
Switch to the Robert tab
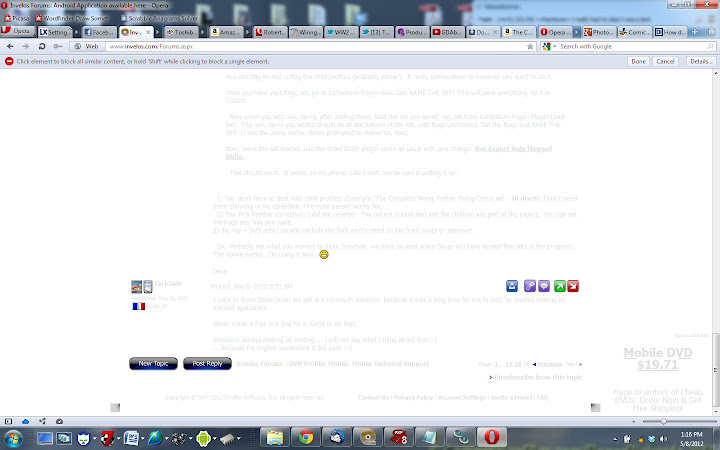click(270, 32)
